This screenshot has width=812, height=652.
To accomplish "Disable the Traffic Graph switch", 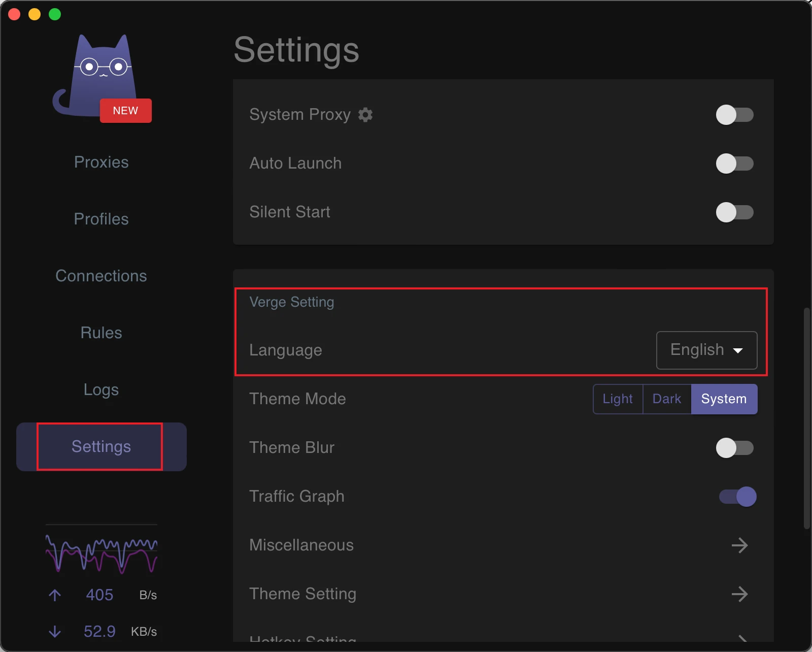I will tap(737, 497).
